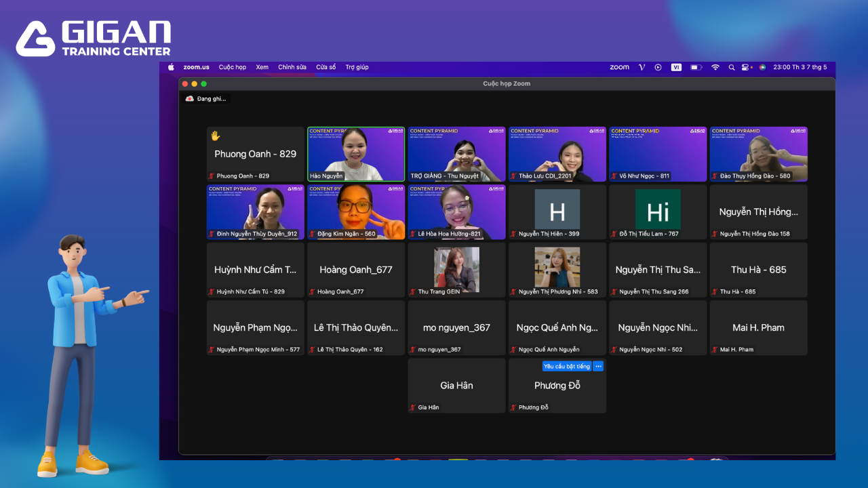Image resolution: width=868 pixels, height=488 pixels.
Task: Click muted mic icon beside Huỳnh Như Cẩm Tú - 829
Action: click(212, 291)
